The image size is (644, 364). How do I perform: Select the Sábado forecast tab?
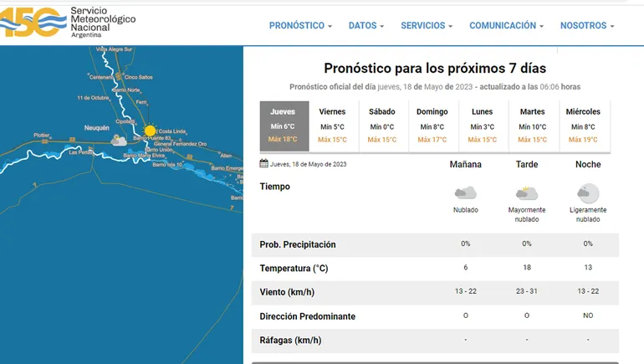pyautogui.click(x=382, y=126)
